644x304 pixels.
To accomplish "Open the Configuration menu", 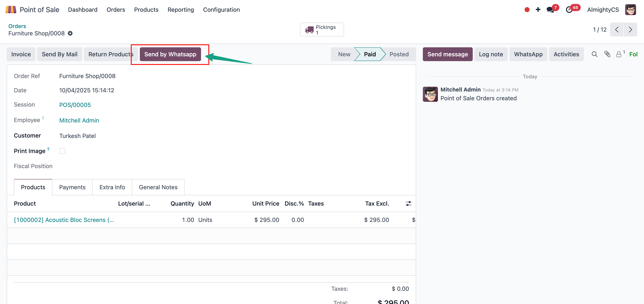I will 221,10.
